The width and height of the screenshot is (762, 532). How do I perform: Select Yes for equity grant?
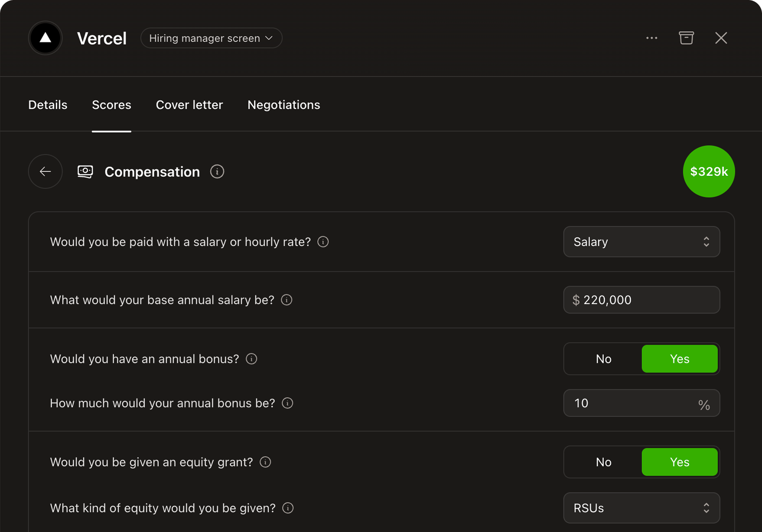pyautogui.click(x=679, y=462)
